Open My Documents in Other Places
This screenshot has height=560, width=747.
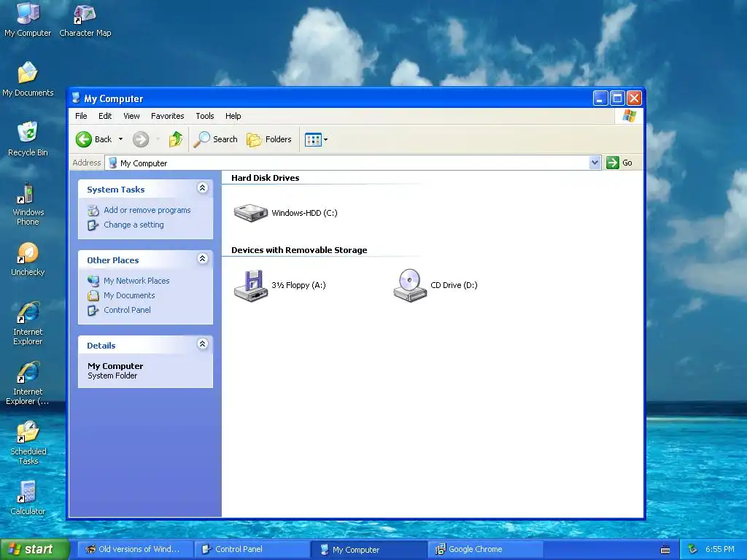129,295
